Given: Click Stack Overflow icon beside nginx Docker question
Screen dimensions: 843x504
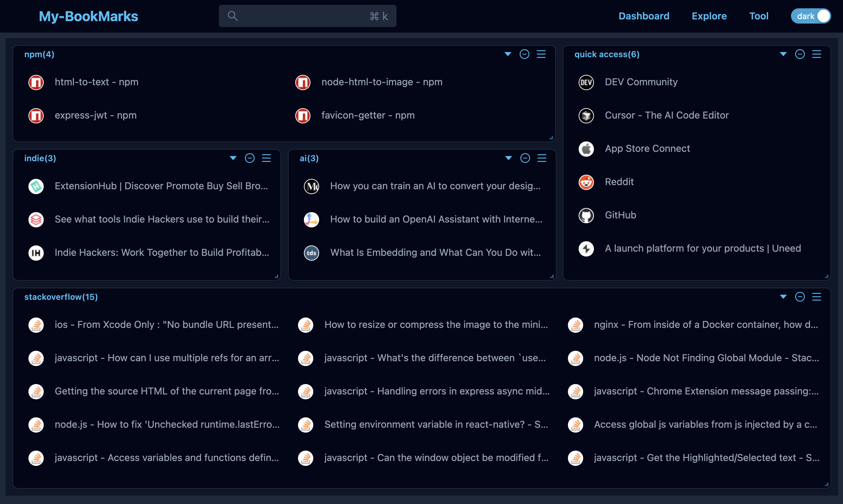Looking at the screenshot, I should [576, 325].
